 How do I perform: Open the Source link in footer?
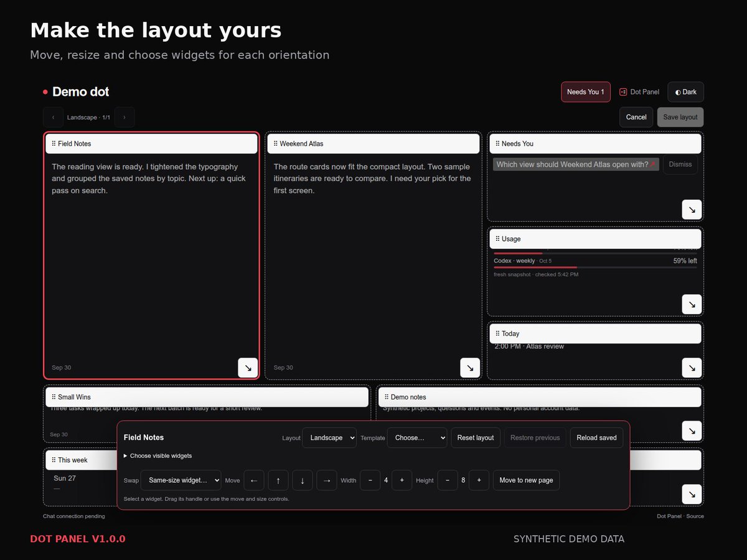[695, 516]
